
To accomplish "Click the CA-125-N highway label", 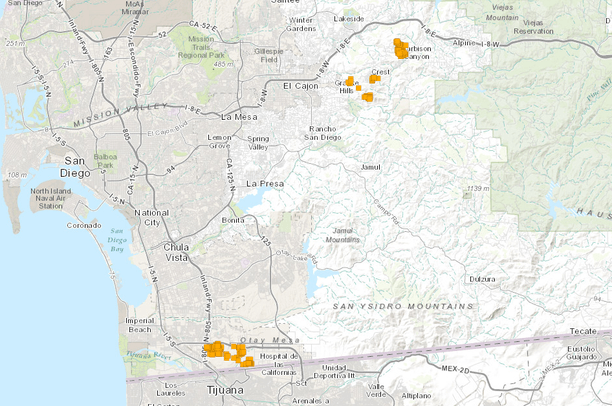I will [230, 175].
